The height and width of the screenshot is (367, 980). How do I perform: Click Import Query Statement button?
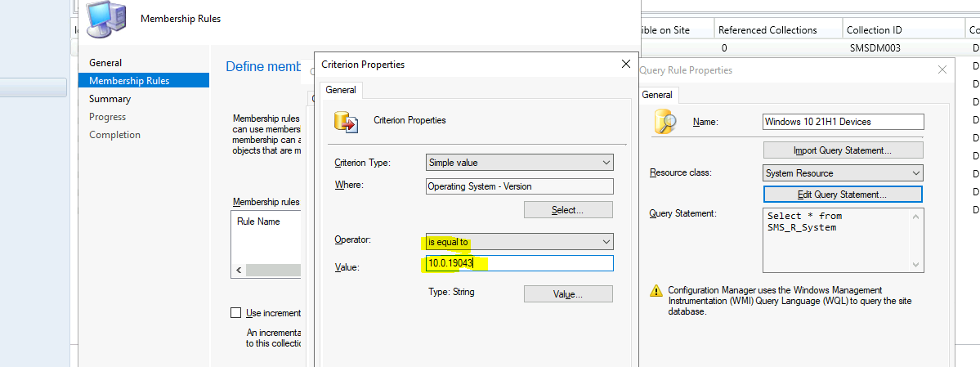tap(844, 150)
